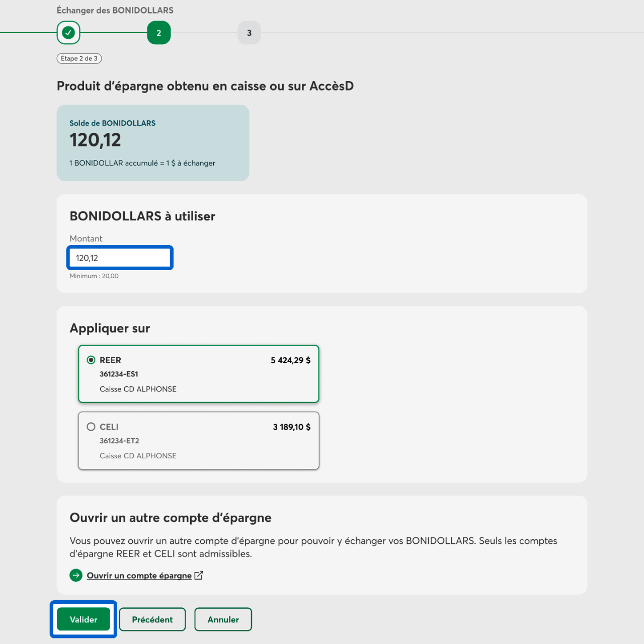Image resolution: width=644 pixels, height=644 pixels.
Task: Choose the CELI radio button
Action: (x=91, y=427)
